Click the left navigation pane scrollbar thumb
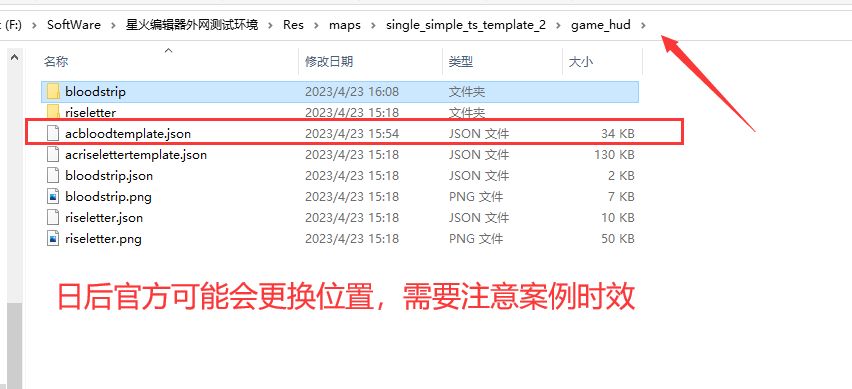This screenshot has height=389, width=852. tap(15, 345)
